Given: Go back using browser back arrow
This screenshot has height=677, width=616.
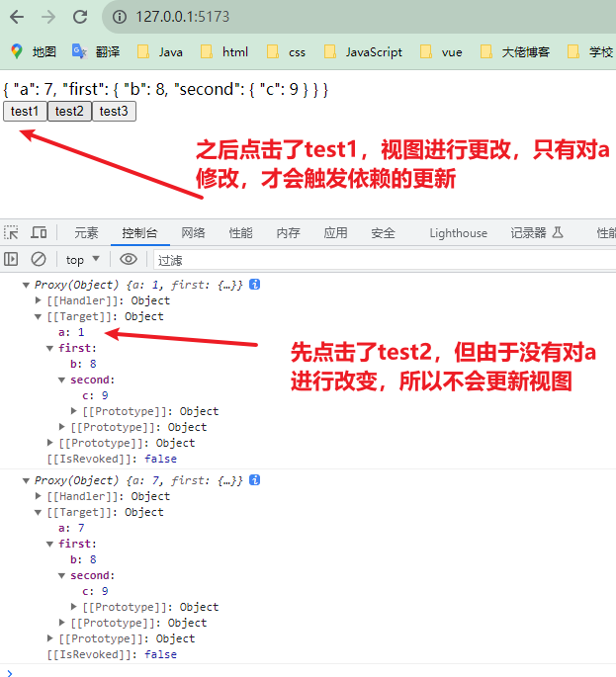Looking at the screenshot, I should [17, 17].
